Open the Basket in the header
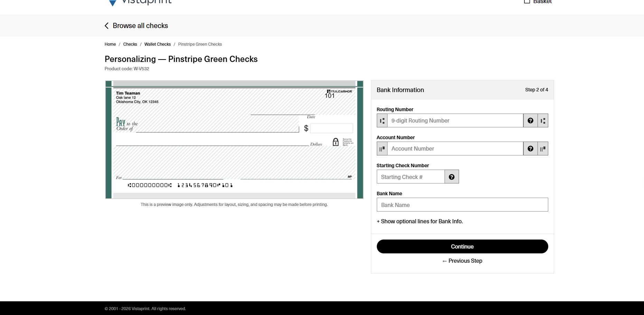 pyautogui.click(x=538, y=2)
